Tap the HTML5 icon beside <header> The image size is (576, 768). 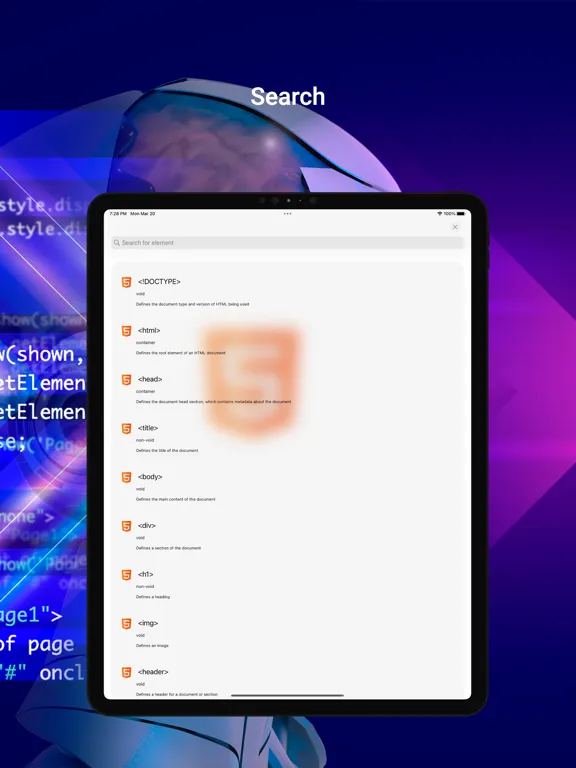click(x=126, y=672)
